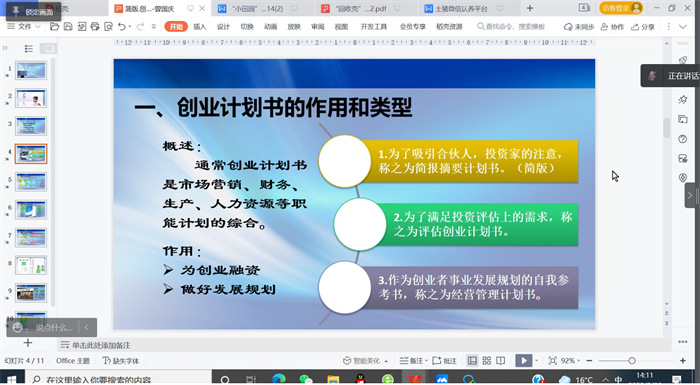Image resolution: width=700 pixels, height=385 pixels.
Task: Open the 92% zoom level dropdown
Action: coord(571,360)
